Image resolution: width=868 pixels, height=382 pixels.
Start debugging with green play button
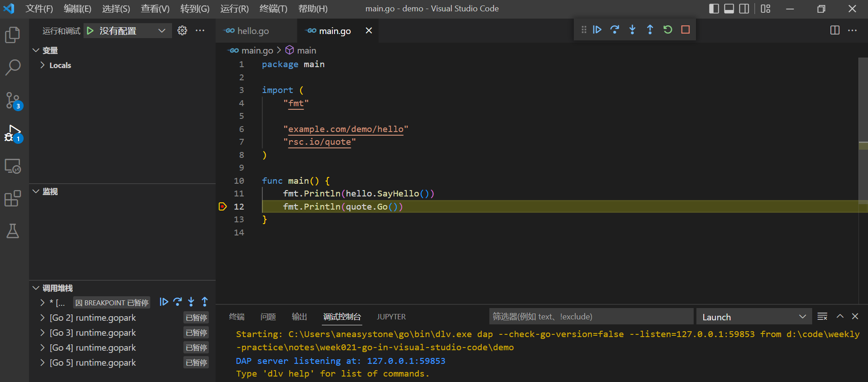tap(90, 30)
